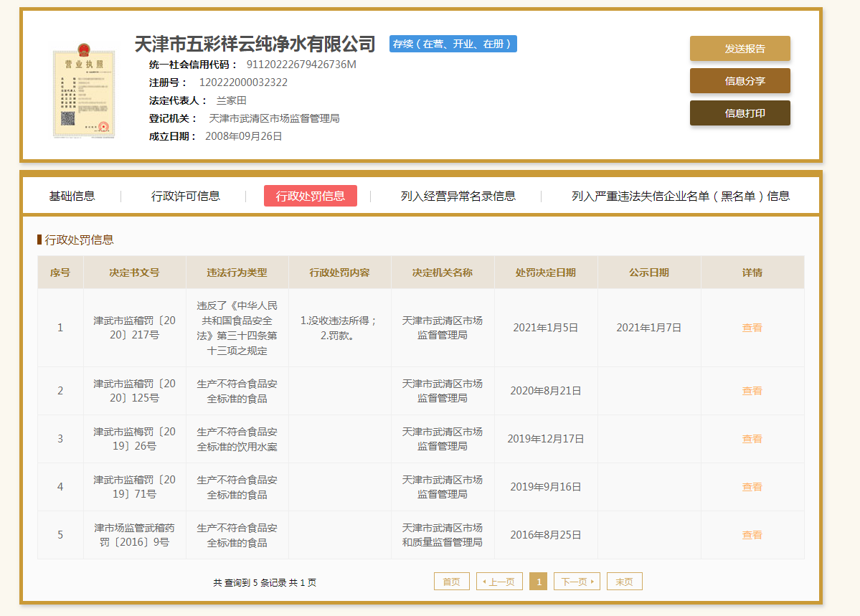Click establishment date 2008年09月26日
860x616 pixels.
coord(244,136)
